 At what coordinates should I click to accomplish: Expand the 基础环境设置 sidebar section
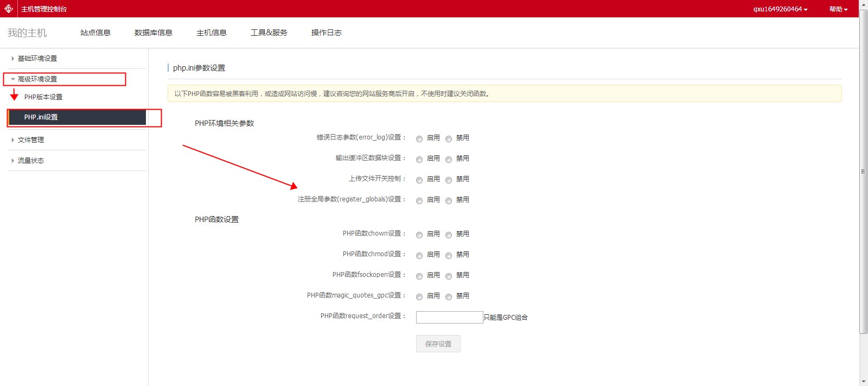click(x=37, y=59)
